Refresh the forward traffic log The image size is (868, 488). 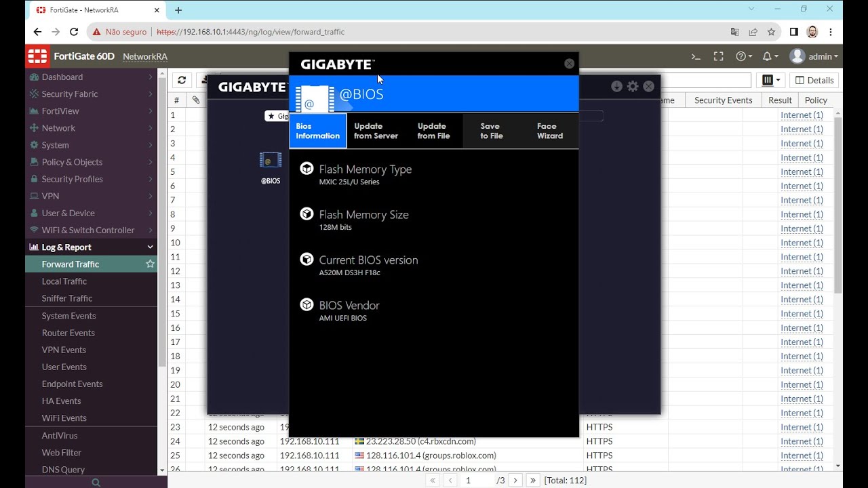click(x=182, y=80)
